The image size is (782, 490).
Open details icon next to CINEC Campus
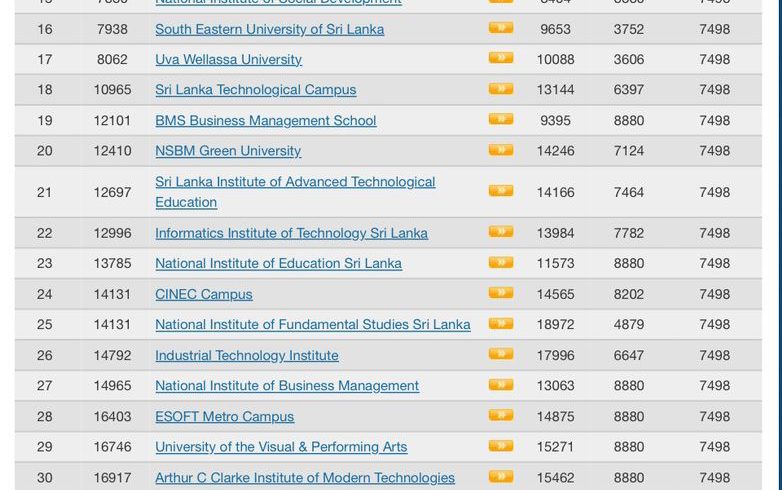pos(500,293)
